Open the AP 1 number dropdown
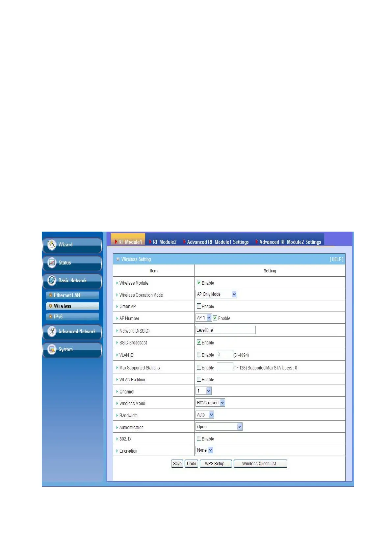The height and width of the screenshot is (554, 392). [204, 318]
